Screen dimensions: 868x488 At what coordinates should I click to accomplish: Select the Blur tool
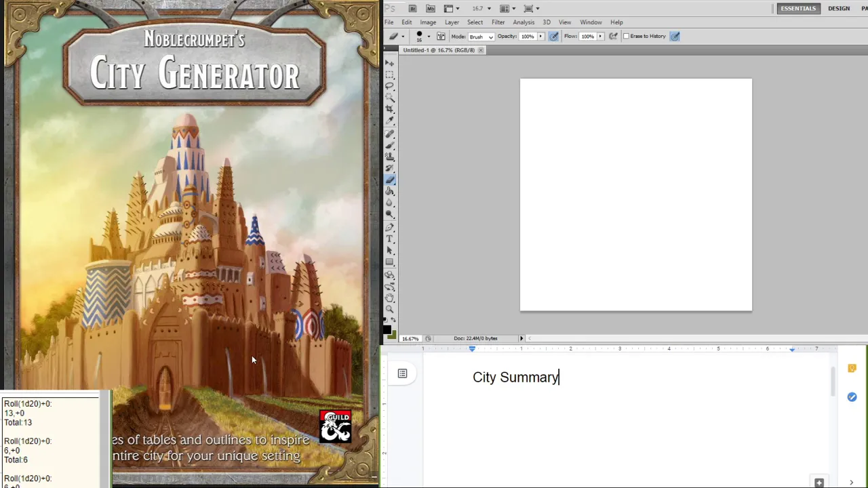[x=390, y=203]
